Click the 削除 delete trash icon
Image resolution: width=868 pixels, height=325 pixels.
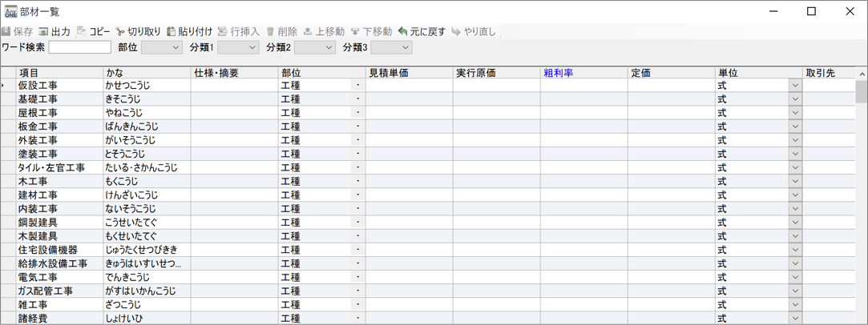[x=270, y=31]
